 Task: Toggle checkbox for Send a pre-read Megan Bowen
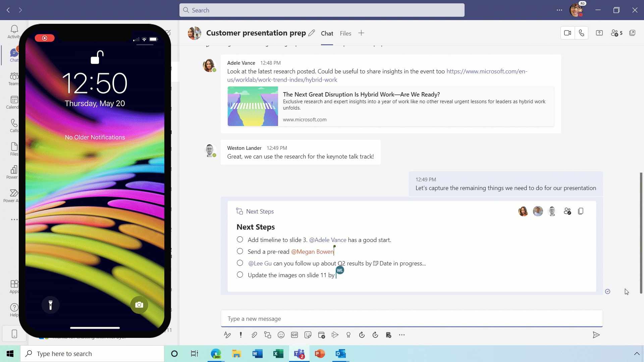click(240, 251)
